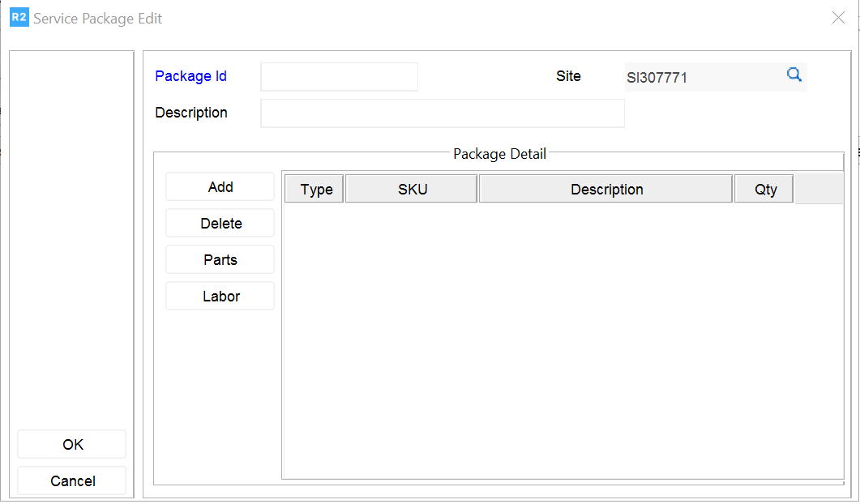The image size is (860, 504).
Task: Choose the Labor button
Action: click(220, 297)
